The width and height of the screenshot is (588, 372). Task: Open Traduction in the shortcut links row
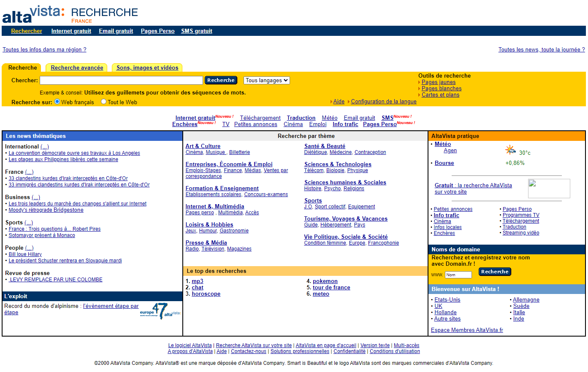[301, 118]
